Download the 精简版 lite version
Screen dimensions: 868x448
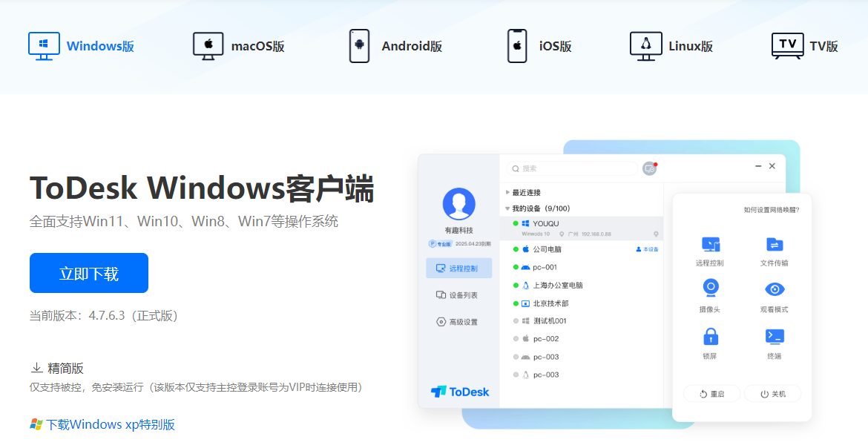(x=57, y=368)
